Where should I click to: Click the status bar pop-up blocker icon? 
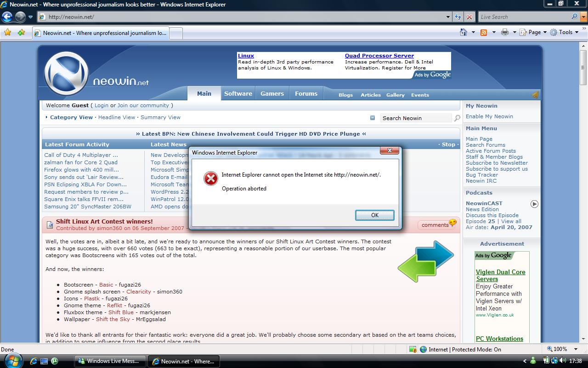pos(413,349)
